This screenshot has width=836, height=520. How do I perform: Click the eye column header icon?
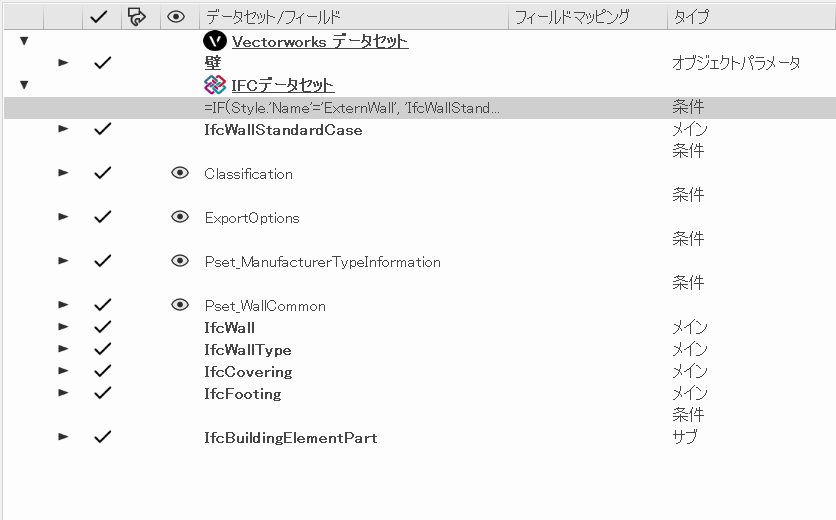(x=176, y=16)
